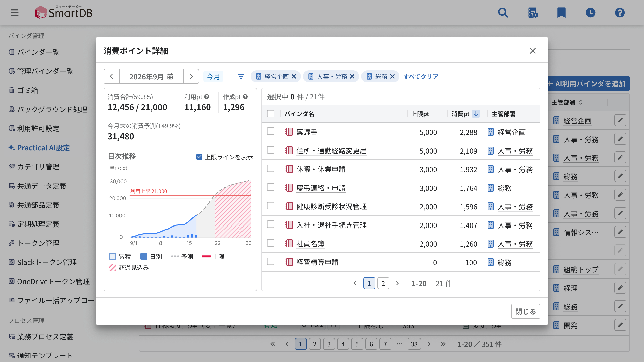Screen dimensions: 644x362
Task: Click the 利用pt help icon
Action: point(207,97)
